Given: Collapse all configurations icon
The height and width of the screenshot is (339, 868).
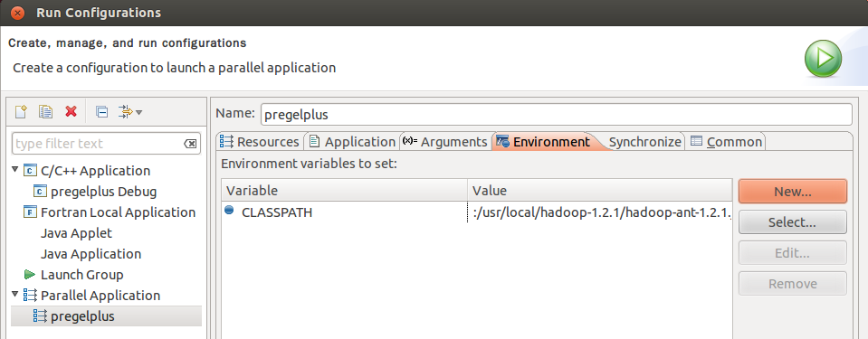Looking at the screenshot, I should [x=102, y=112].
